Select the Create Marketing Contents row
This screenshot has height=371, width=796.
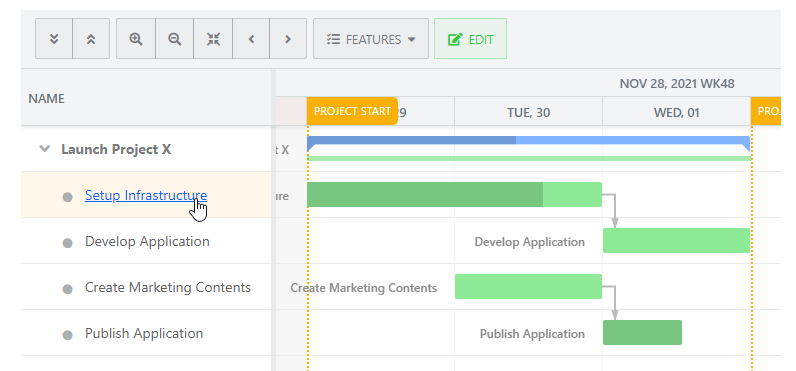146,287
